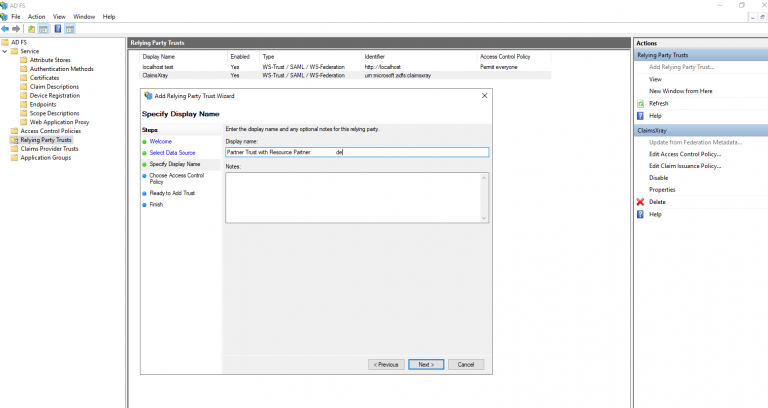Click the Back arrow toolbar icon
Image resolution: width=768 pixels, height=408 pixels.
point(5,29)
